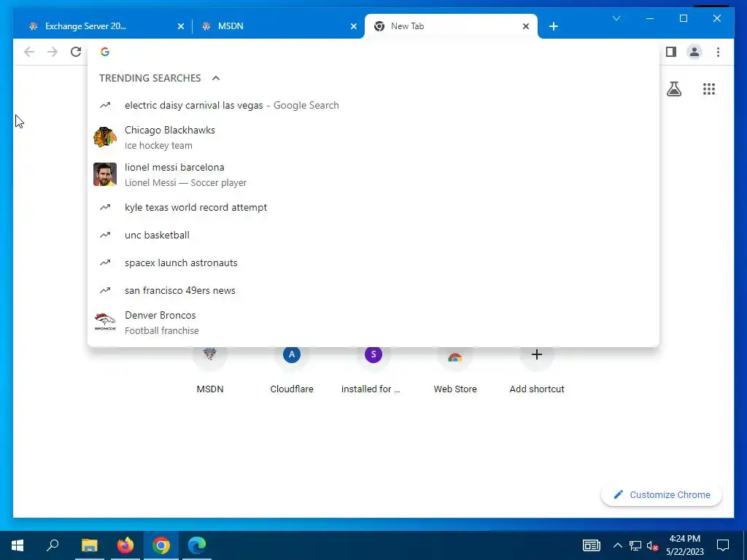Viewport: 747px width, 560px height.
Task: Click the Google icon in the address bar
Action: click(x=105, y=52)
